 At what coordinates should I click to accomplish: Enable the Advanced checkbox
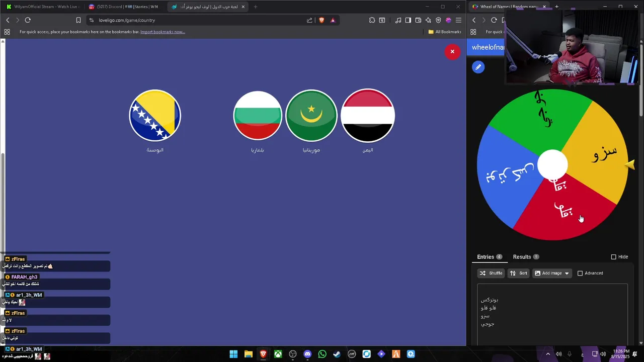[580, 273]
